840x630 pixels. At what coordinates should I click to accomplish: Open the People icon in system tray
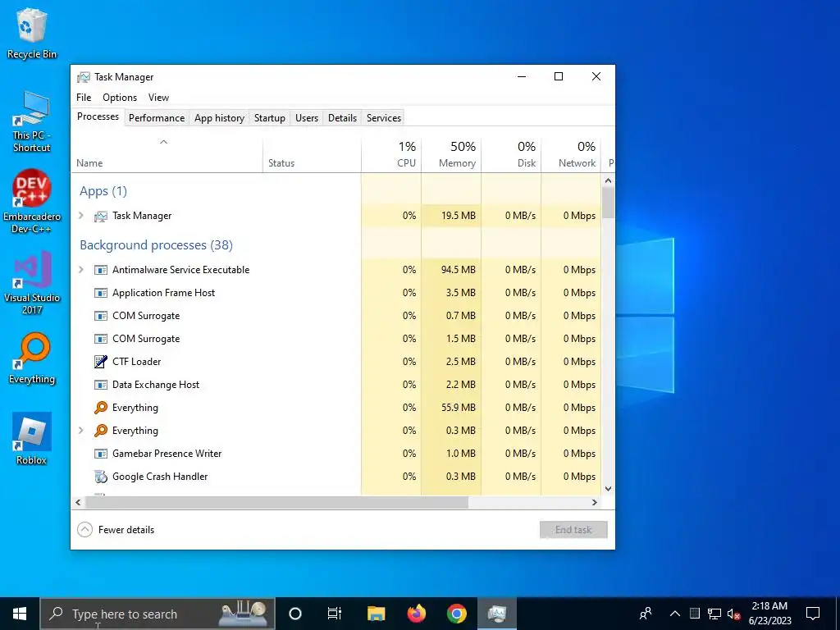pos(646,614)
